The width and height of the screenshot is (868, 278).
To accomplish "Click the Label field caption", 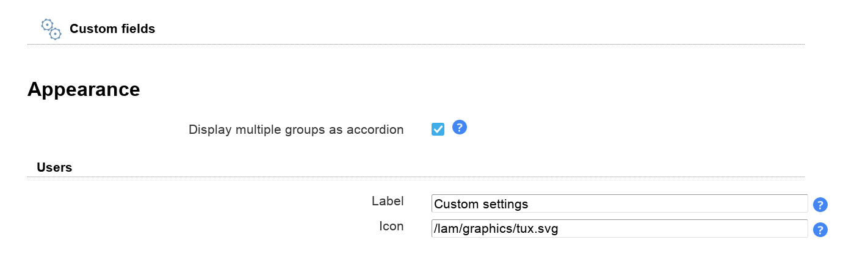I will tap(388, 201).
